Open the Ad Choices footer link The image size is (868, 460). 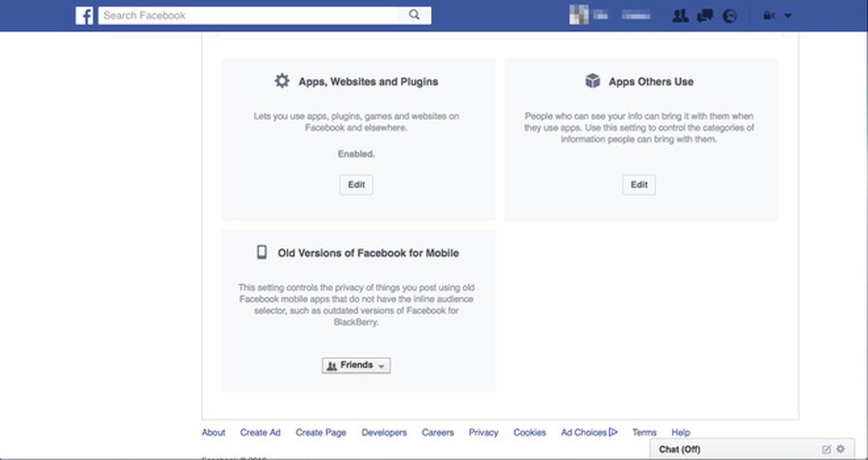[589, 432]
